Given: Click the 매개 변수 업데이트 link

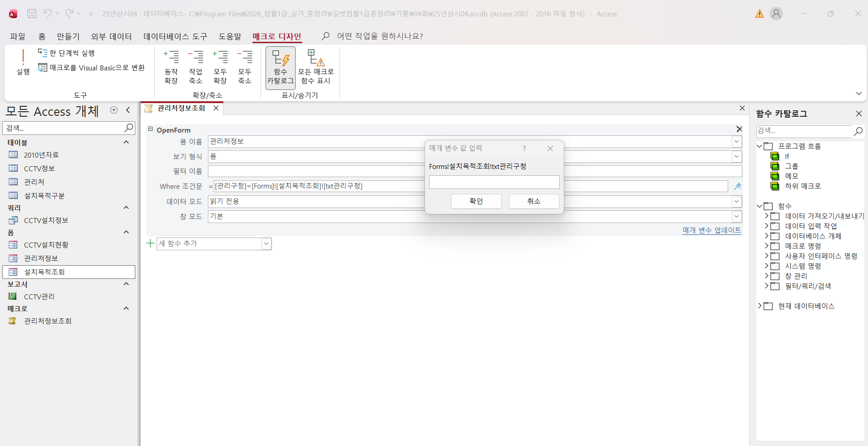Looking at the screenshot, I should point(711,230).
